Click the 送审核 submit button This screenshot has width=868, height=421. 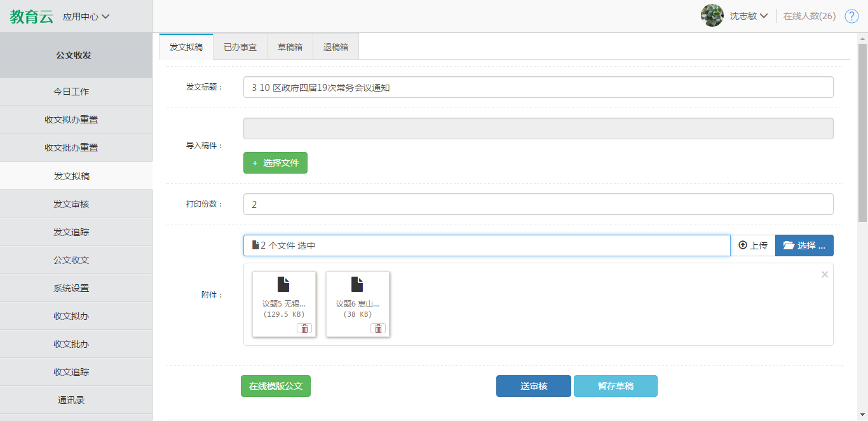(533, 386)
